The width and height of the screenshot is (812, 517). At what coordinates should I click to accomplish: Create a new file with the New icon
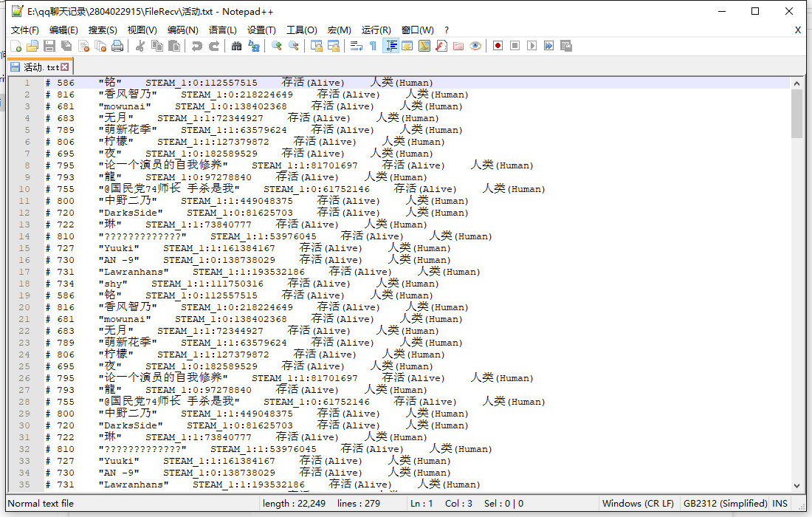pyautogui.click(x=16, y=46)
